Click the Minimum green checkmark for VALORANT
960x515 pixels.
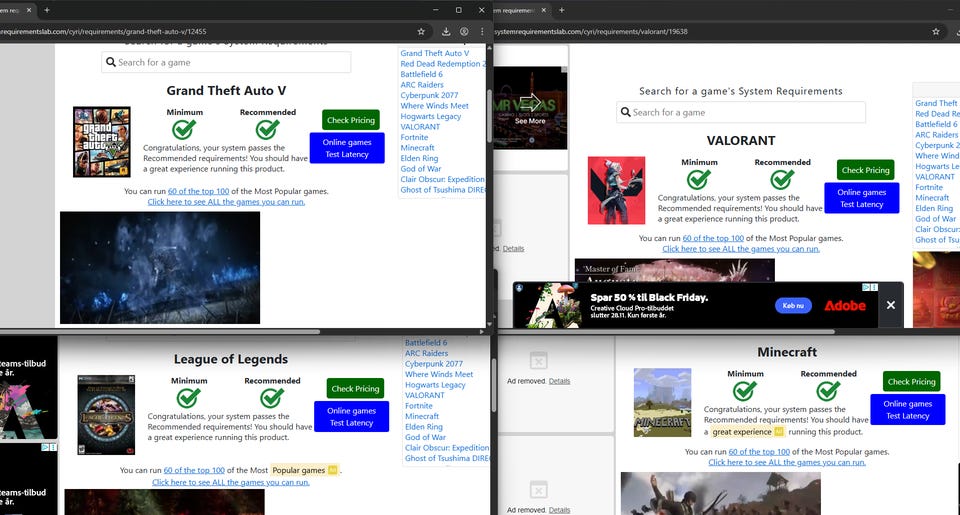pos(699,179)
